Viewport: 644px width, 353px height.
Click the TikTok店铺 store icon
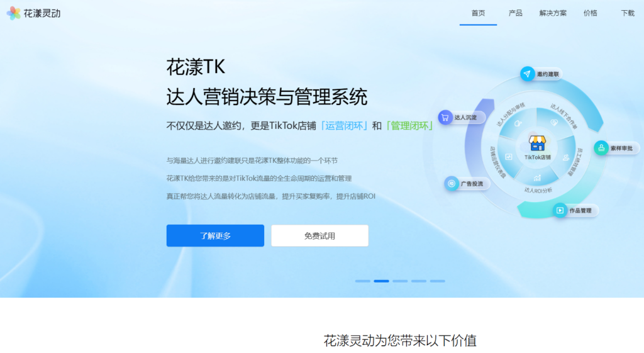[537, 143]
